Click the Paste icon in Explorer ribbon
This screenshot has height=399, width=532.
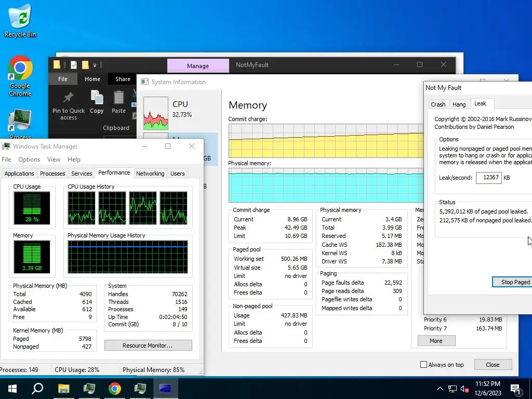pos(118,102)
